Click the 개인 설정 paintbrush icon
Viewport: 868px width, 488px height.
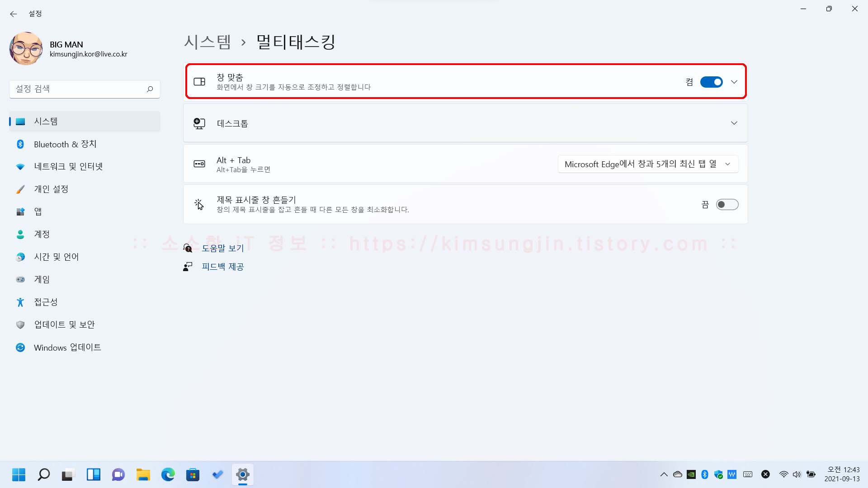point(20,189)
